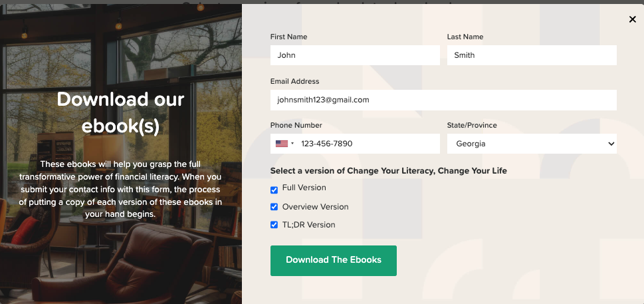The height and width of the screenshot is (304, 644).
Task: Click the "Last Name" field label
Action: coord(465,37)
